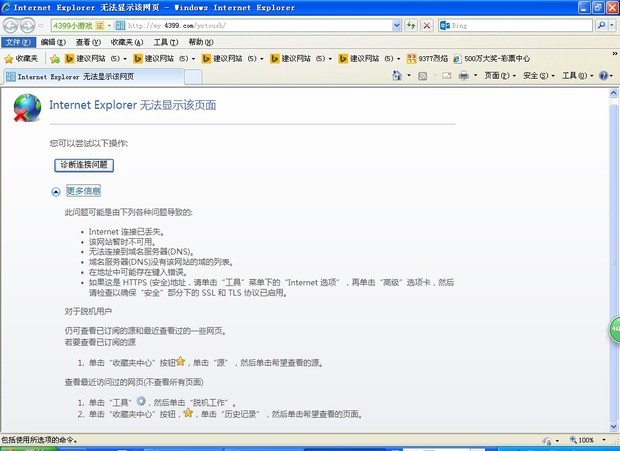Collapse details with the round arrow beside 更多信息
Image resolution: width=620 pixels, height=451 pixels.
click(56, 192)
